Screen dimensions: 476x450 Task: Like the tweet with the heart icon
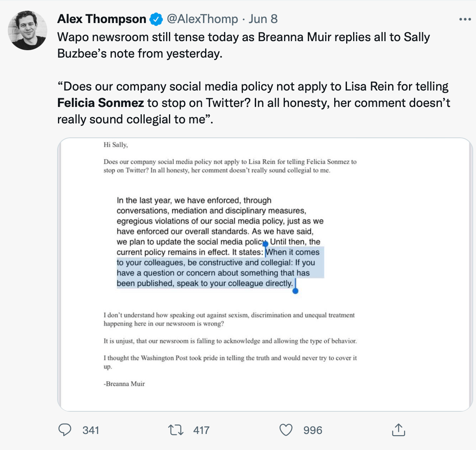286,430
